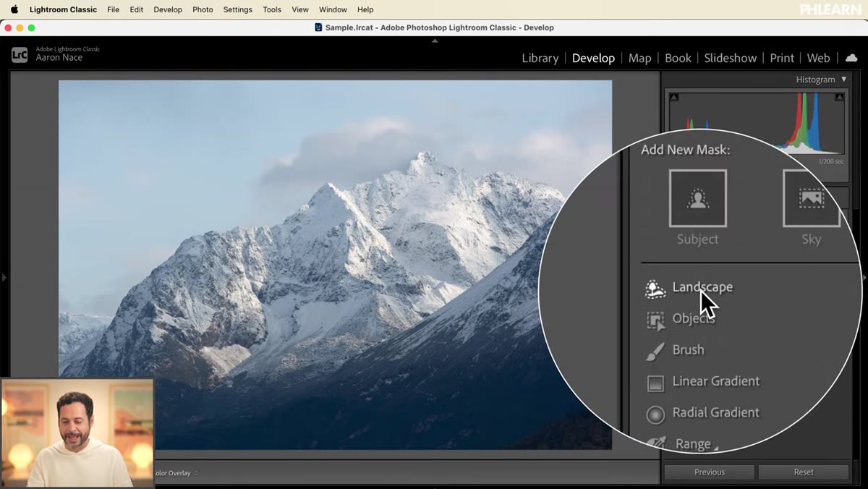The image size is (868, 489).
Task: Open the File menu
Action: point(113,9)
